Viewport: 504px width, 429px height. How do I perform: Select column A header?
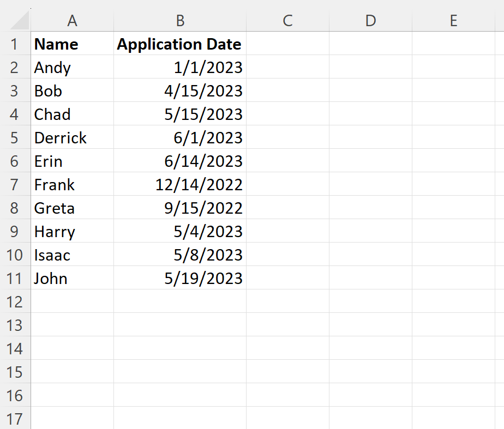(73, 21)
